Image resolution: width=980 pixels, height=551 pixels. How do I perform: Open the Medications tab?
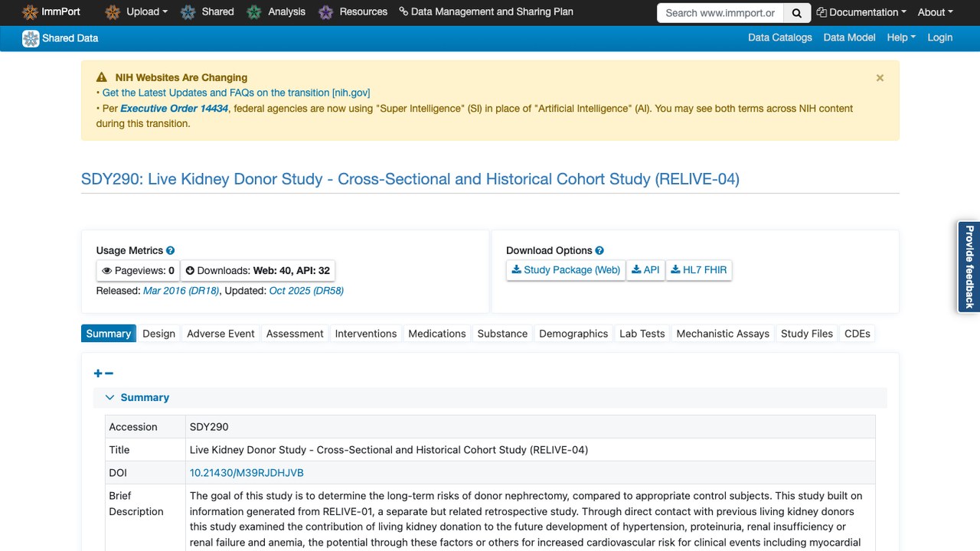[437, 334]
